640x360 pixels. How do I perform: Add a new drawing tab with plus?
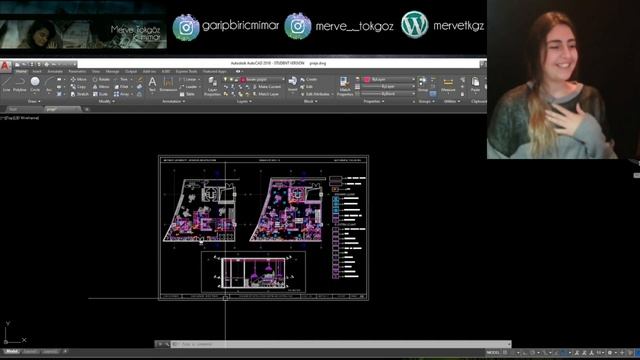point(87,109)
